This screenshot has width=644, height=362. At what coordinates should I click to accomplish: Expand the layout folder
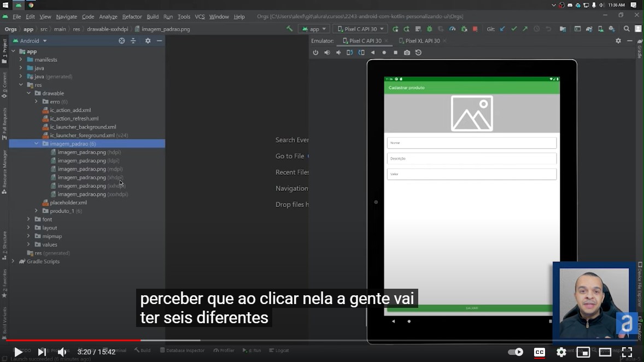(29, 227)
